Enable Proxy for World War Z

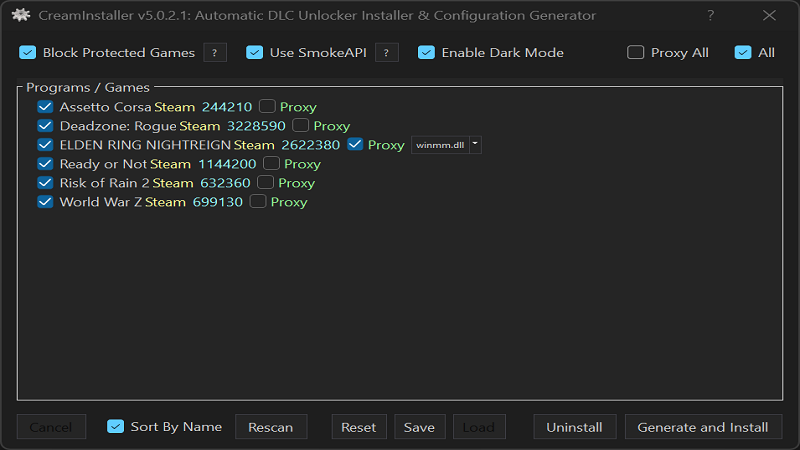[258, 202]
